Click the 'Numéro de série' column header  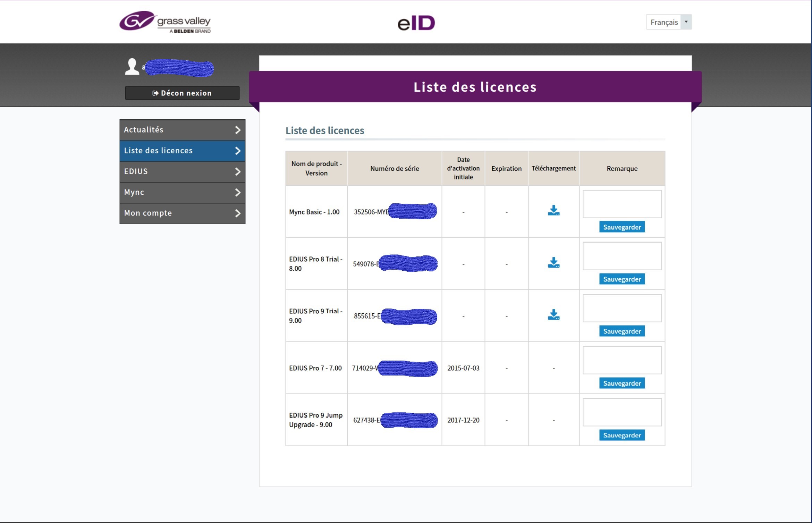click(395, 169)
